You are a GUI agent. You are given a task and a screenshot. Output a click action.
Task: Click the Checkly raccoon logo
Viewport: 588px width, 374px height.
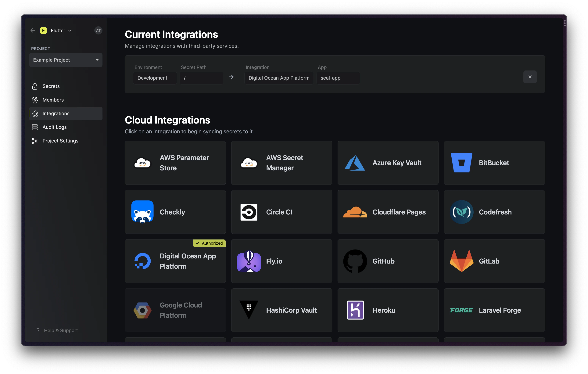(x=142, y=212)
